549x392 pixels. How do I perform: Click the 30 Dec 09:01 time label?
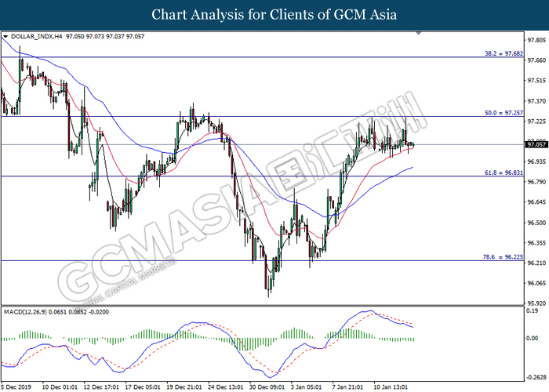coord(267,387)
